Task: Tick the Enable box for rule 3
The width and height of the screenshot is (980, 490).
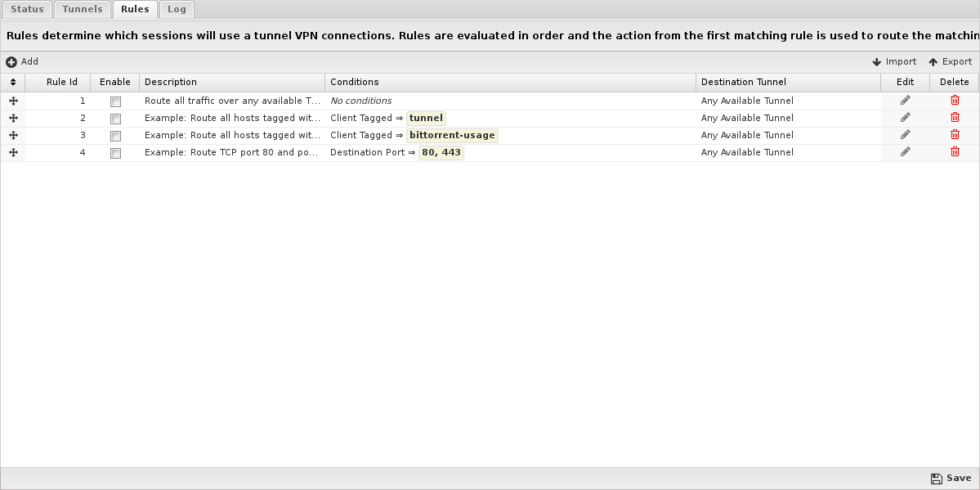Action: coord(115,136)
